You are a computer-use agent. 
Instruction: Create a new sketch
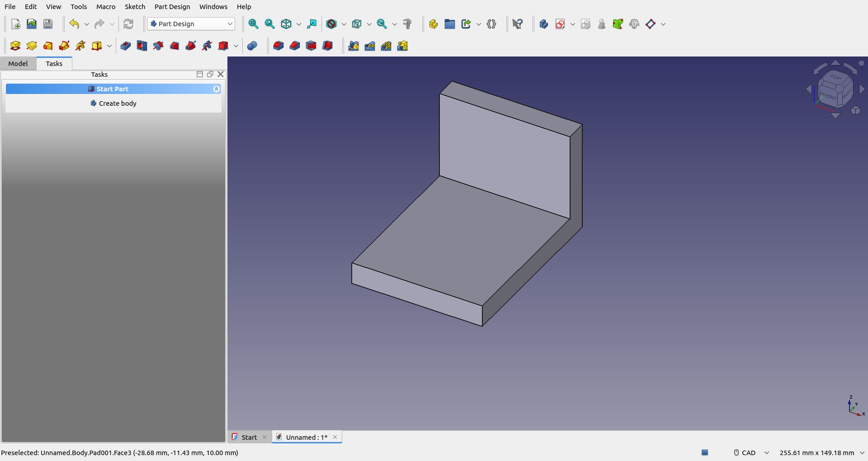pyautogui.click(x=560, y=24)
